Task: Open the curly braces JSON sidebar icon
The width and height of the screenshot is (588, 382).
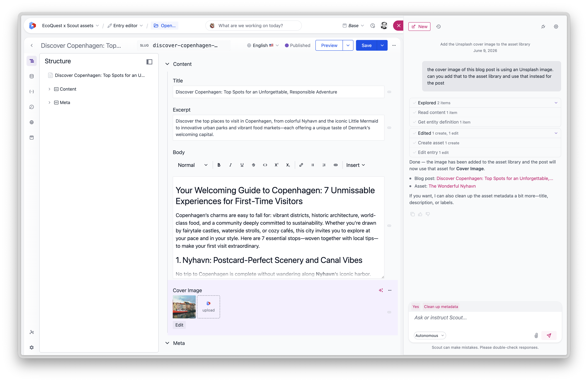Action: point(32,91)
